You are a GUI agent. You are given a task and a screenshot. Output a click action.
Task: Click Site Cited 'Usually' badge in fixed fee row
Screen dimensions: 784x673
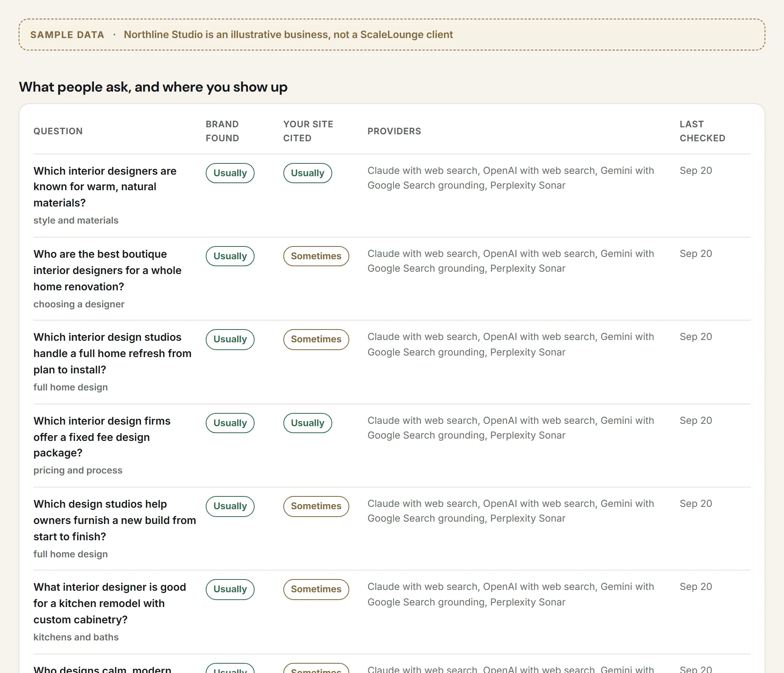[x=308, y=423]
